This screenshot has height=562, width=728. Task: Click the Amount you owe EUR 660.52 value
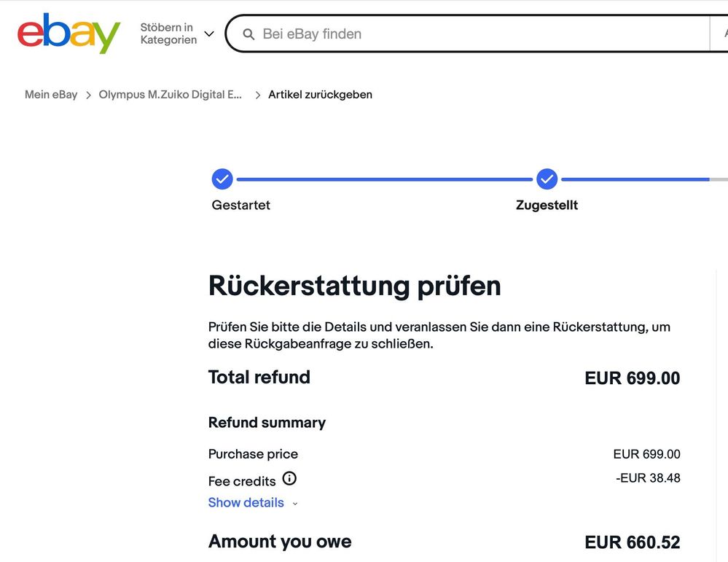[632, 542]
